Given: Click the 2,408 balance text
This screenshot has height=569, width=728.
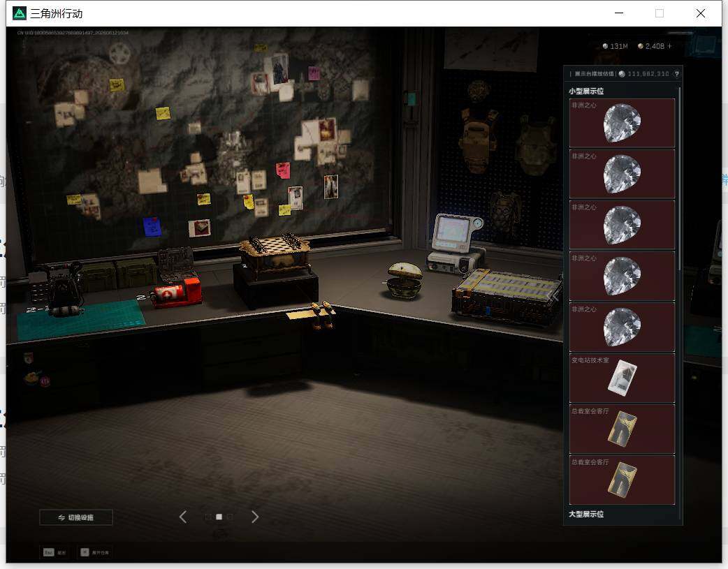Looking at the screenshot, I should tap(655, 46).
